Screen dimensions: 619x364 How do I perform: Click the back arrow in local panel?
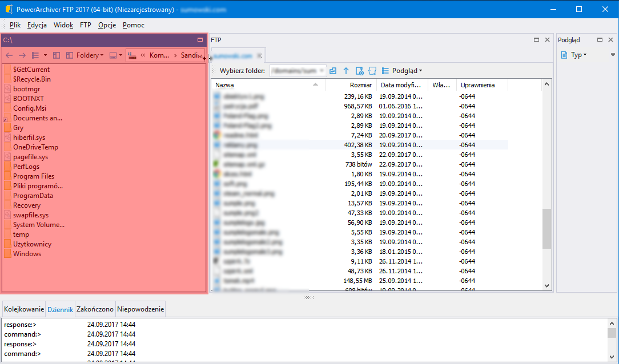coord(9,55)
